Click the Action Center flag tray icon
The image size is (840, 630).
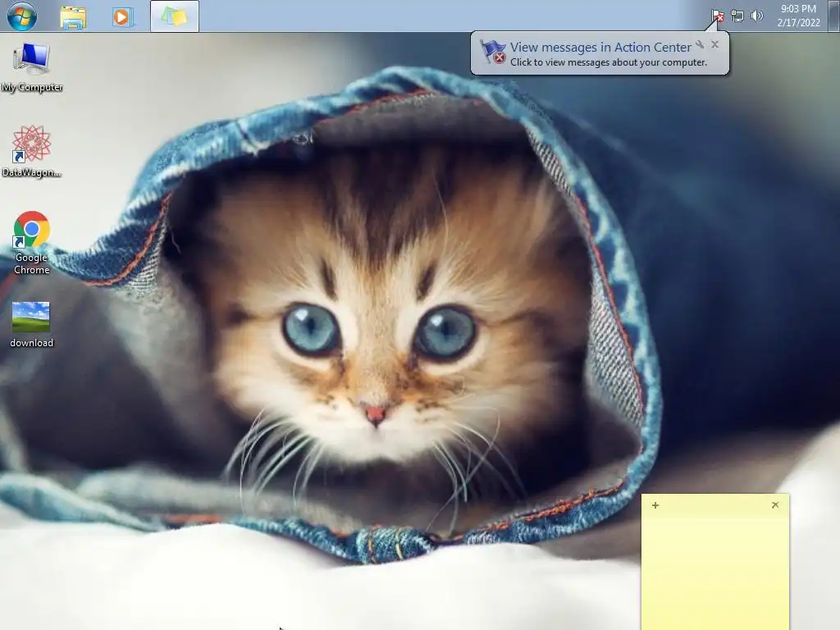click(x=717, y=16)
